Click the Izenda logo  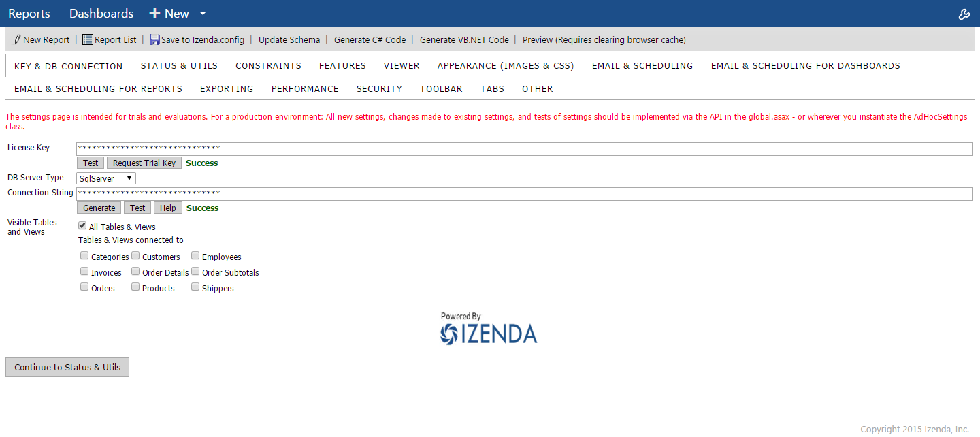(x=489, y=334)
